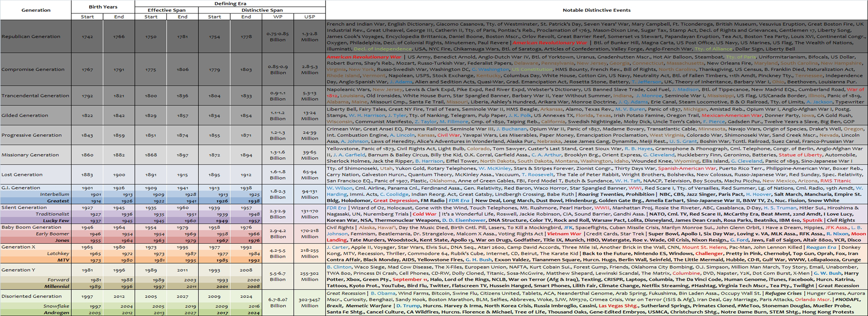Viewport: 868px width, 316px height.
Task: Select the "Disoriented Generation" row label
Action: pyautogui.click(x=36, y=296)
